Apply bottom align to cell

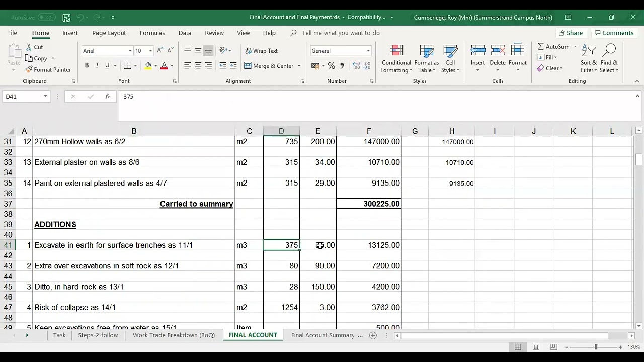point(208,51)
